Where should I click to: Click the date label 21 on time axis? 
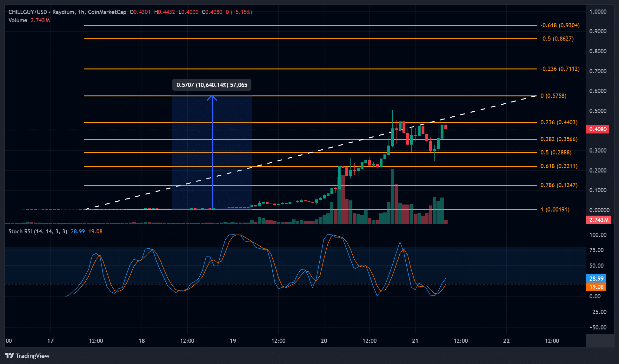415,341
